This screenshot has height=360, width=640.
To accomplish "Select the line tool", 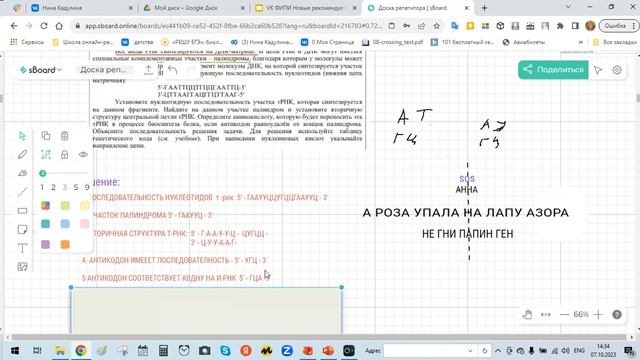I will pyautogui.click(x=22, y=192).
